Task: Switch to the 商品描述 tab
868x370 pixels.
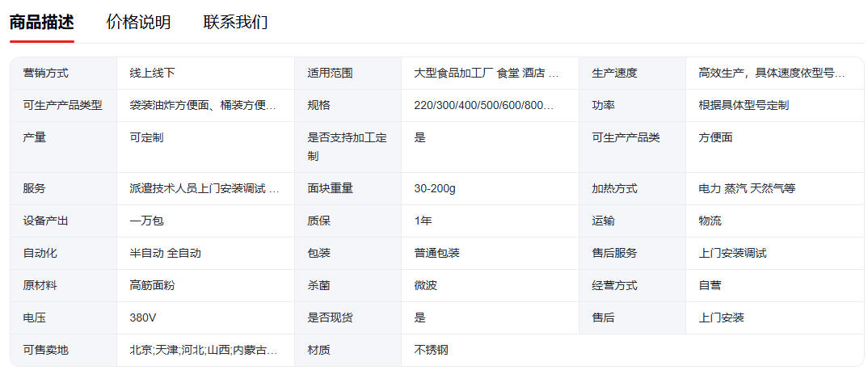Action: tap(41, 22)
